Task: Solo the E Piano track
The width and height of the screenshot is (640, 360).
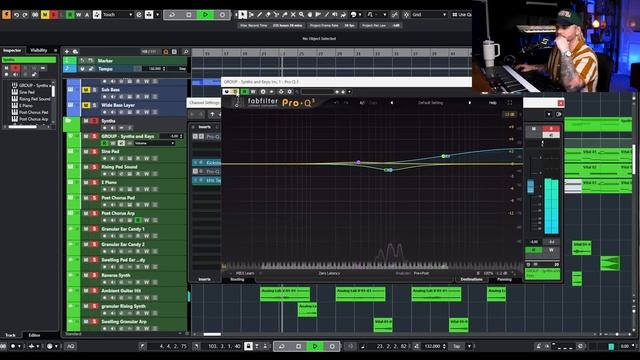Action: tap(94, 182)
